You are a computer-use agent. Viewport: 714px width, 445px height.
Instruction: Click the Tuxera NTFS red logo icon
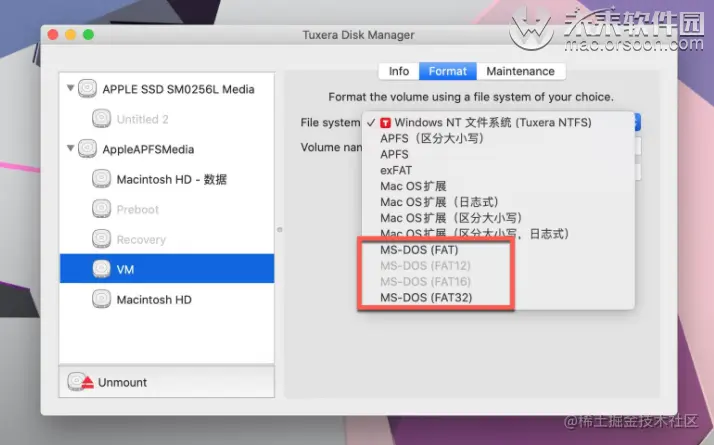pos(385,123)
